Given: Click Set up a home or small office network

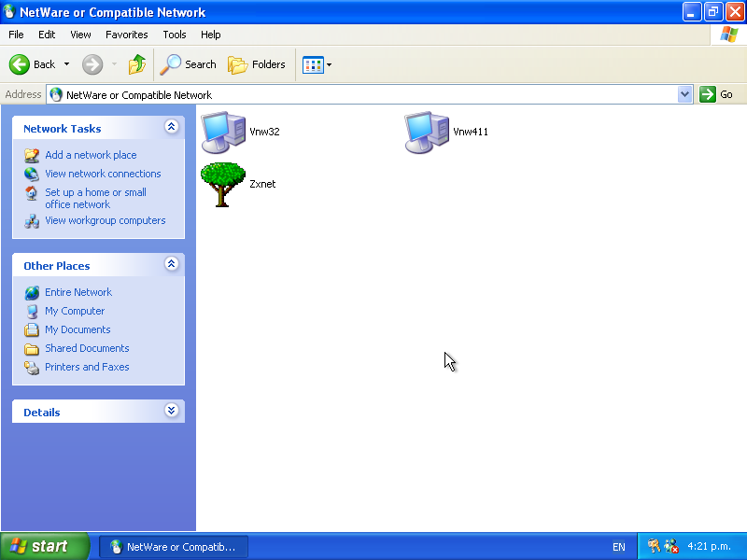Looking at the screenshot, I should pyautogui.click(x=96, y=199).
